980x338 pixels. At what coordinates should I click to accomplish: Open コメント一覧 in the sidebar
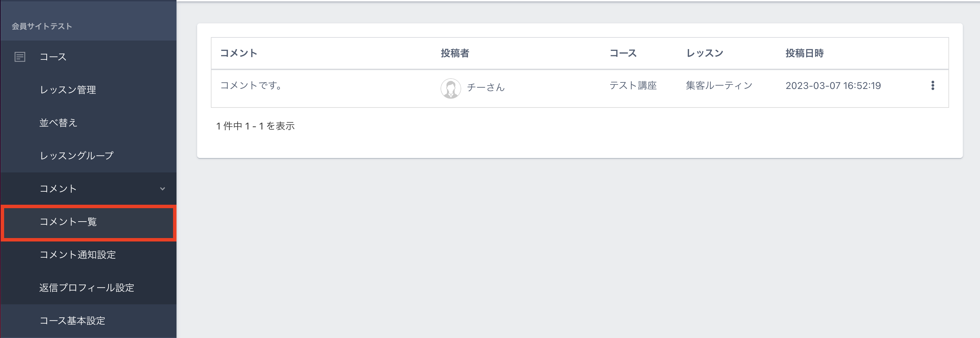pos(68,222)
